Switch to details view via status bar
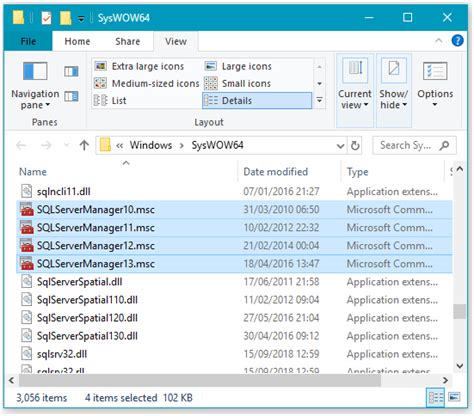Viewport: 474px width, 416px height. (x=436, y=397)
